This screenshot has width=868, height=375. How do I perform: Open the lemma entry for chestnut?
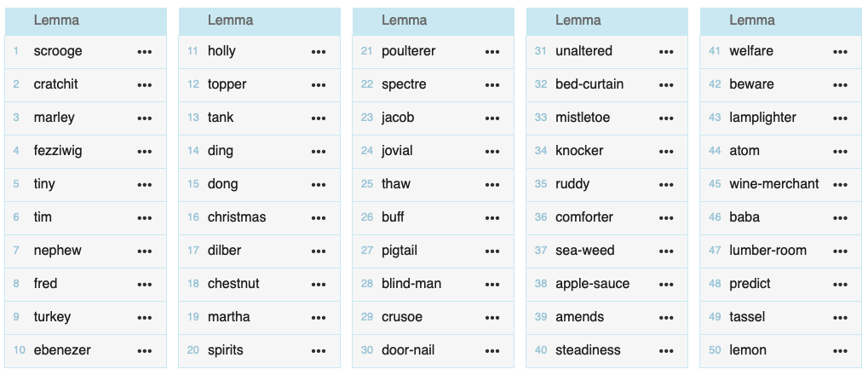pos(233,284)
